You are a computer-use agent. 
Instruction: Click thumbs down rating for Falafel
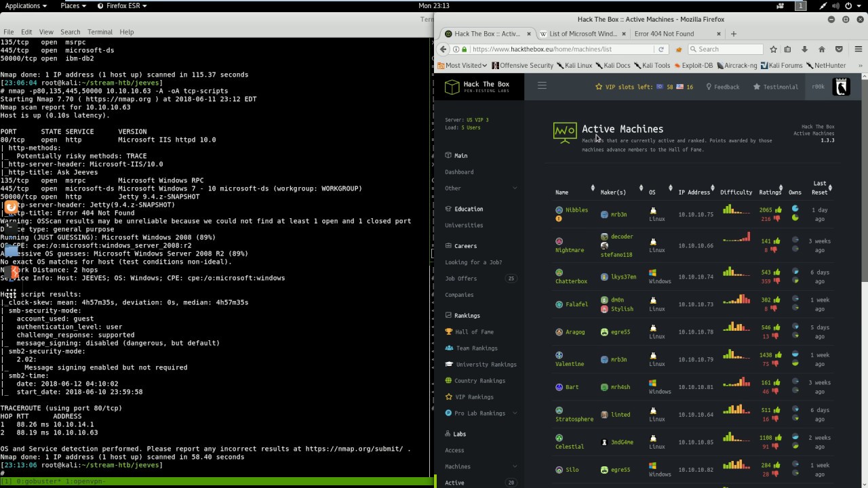pos(774,309)
